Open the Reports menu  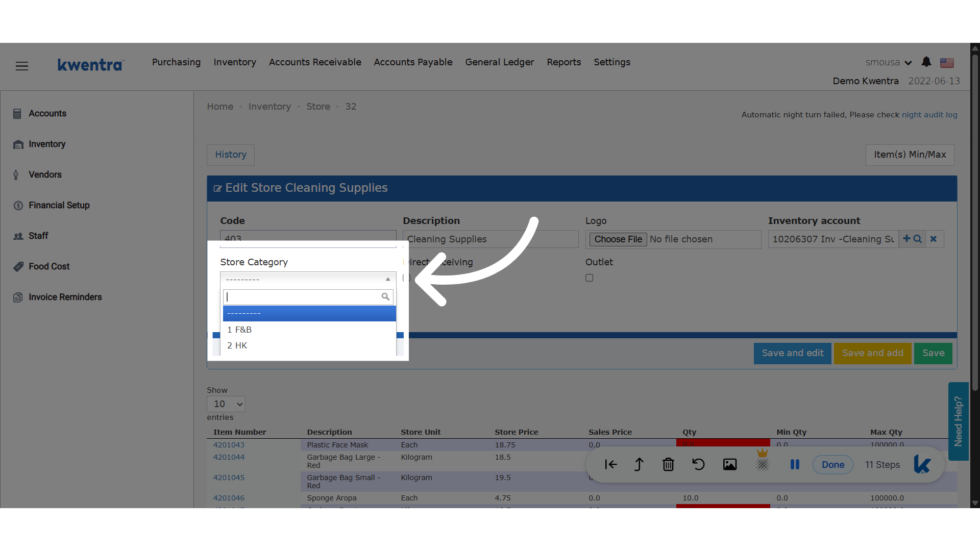[563, 62]
